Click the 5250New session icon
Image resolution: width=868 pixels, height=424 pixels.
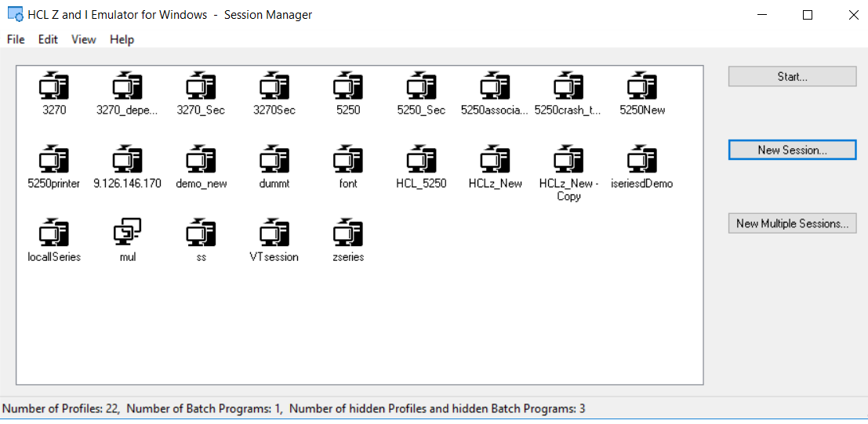641,85
